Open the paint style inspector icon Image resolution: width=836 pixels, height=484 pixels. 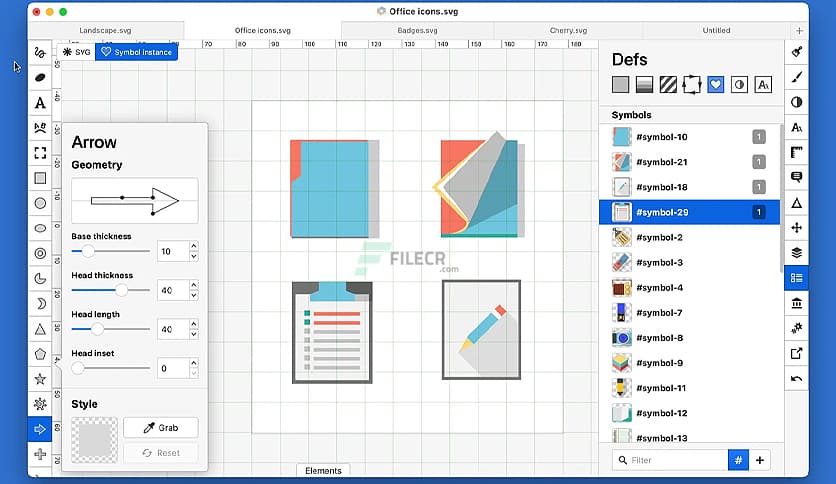[797, 52]
